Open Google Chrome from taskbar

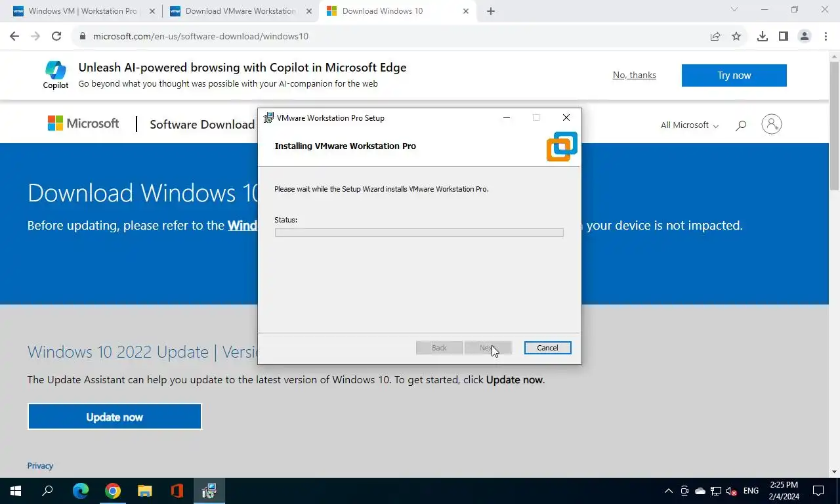[x=113, y=491]
